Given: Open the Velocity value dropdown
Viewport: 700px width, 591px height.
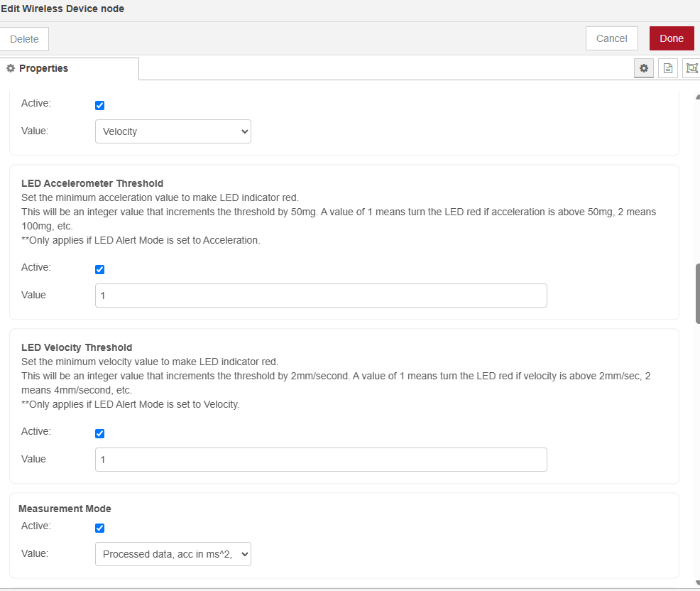Looking at the screenshot, I should tap(173, 131).
